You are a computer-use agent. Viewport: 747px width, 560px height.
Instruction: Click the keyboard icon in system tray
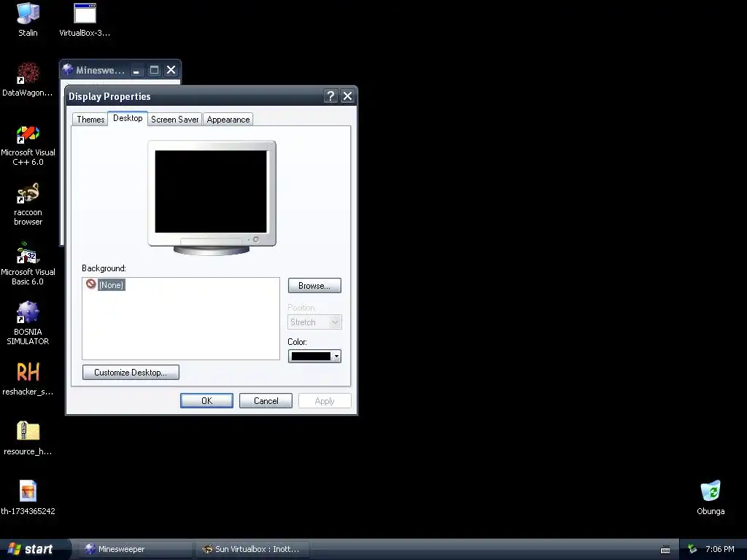coord(665,550)
